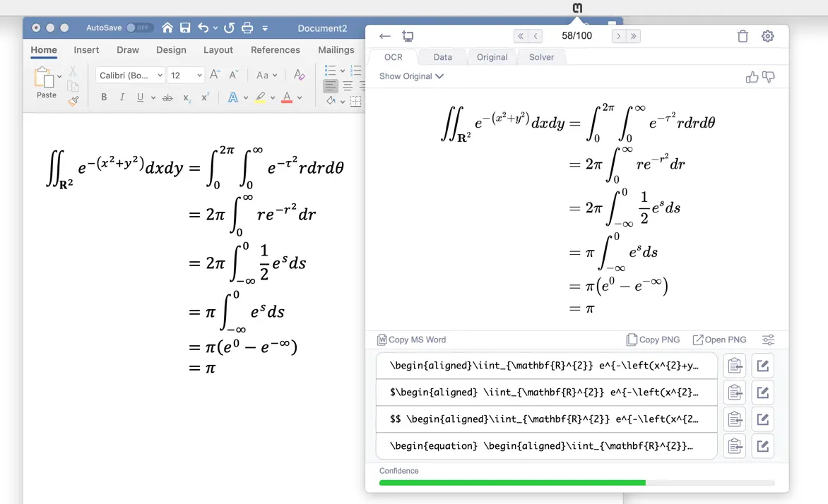
Task: Jump to last result with double-right arrows
Action: 633,36
